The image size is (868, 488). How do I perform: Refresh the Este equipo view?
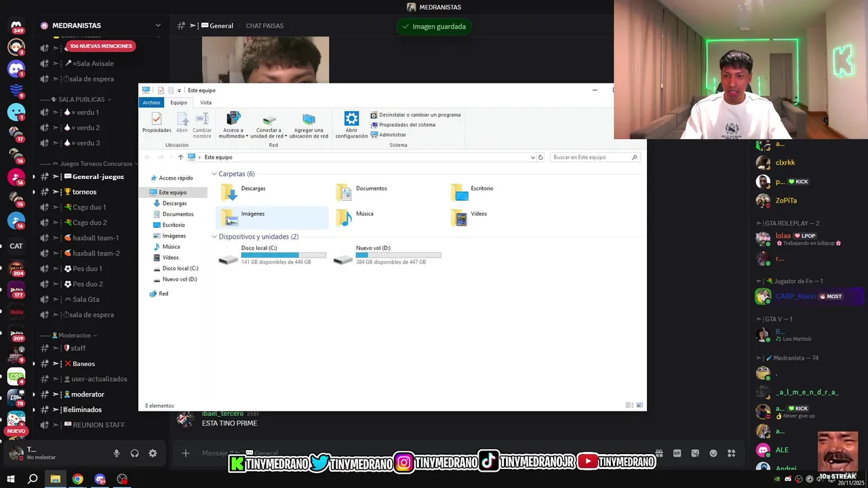coord(540,157)
